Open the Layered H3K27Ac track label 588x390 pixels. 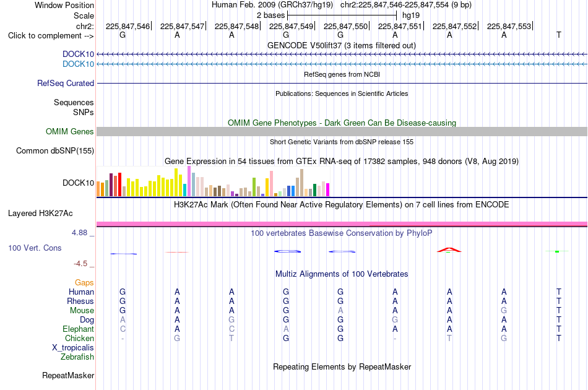point(40,214)
